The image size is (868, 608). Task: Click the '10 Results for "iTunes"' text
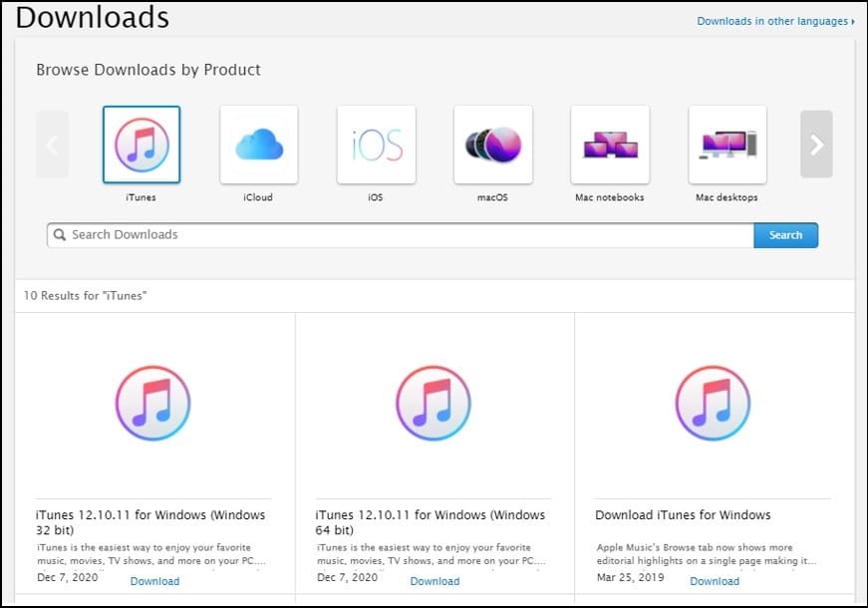click(85, 296)
